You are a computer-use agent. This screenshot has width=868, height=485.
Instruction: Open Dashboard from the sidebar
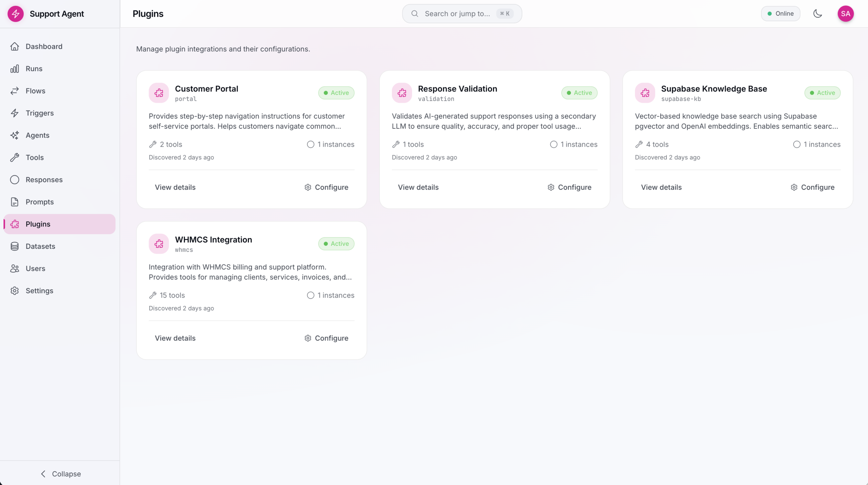[60, 46]
